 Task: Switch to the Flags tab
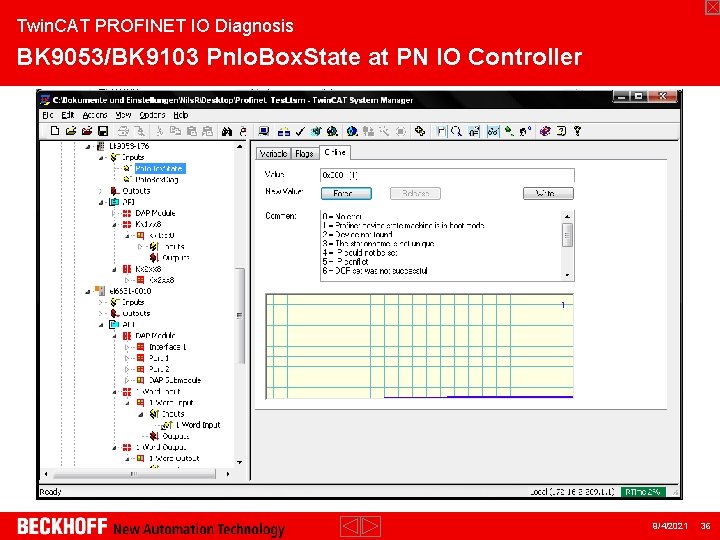click(x=304, y=153)
